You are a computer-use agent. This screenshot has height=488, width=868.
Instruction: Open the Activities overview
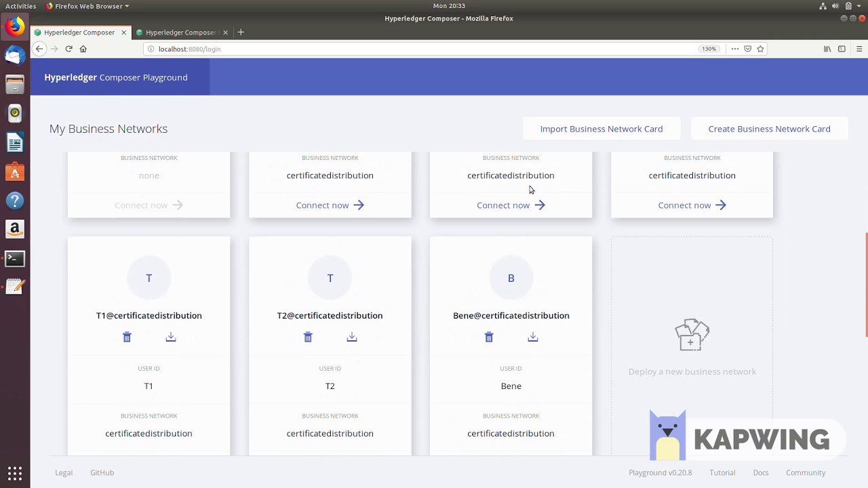point(20,6)
